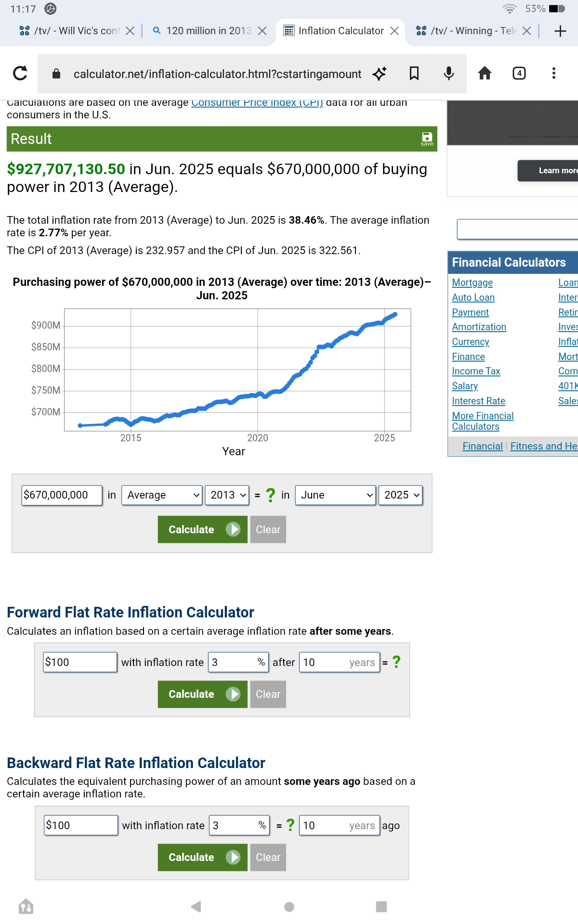This screenshot has width=578, height=924.
Task: Click the forward inflation rate 3% field
Action: point(238,662)
